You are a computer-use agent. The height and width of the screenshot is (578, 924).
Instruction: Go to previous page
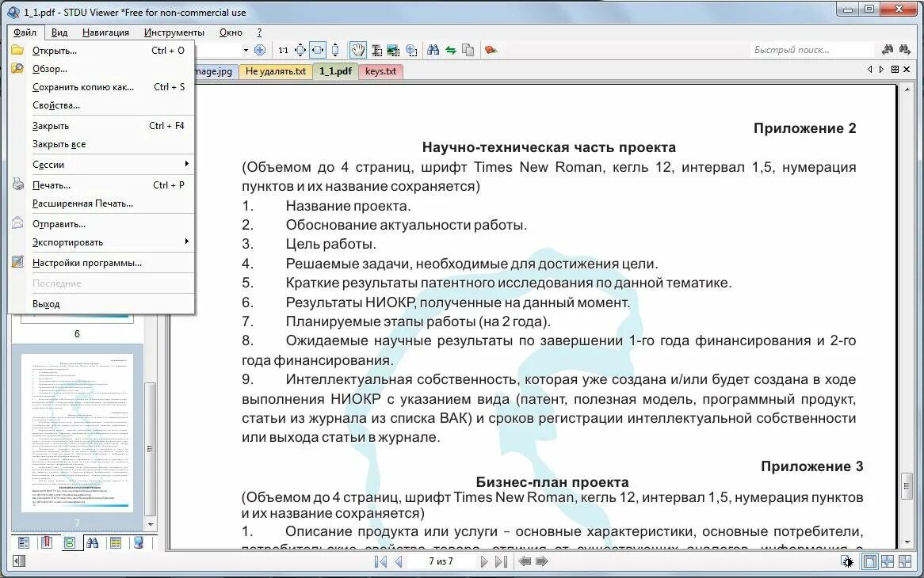[x=399, y=561]
